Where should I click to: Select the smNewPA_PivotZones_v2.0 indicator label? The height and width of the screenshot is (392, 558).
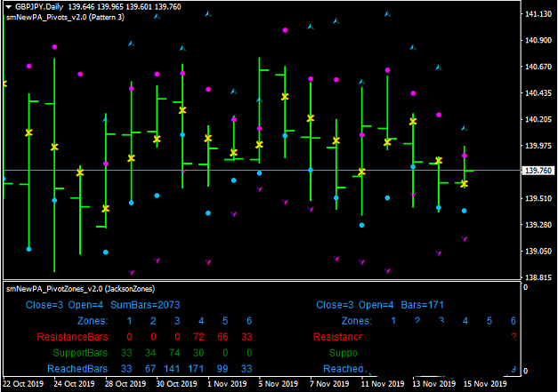(x=81, y=291)
